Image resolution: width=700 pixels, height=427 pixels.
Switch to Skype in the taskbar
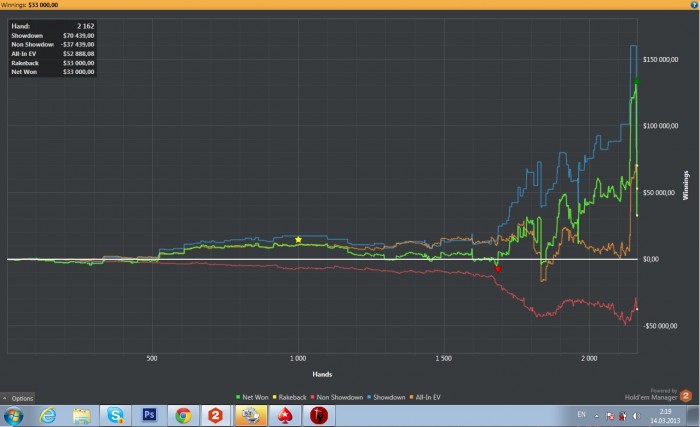(x=115, y=416)
